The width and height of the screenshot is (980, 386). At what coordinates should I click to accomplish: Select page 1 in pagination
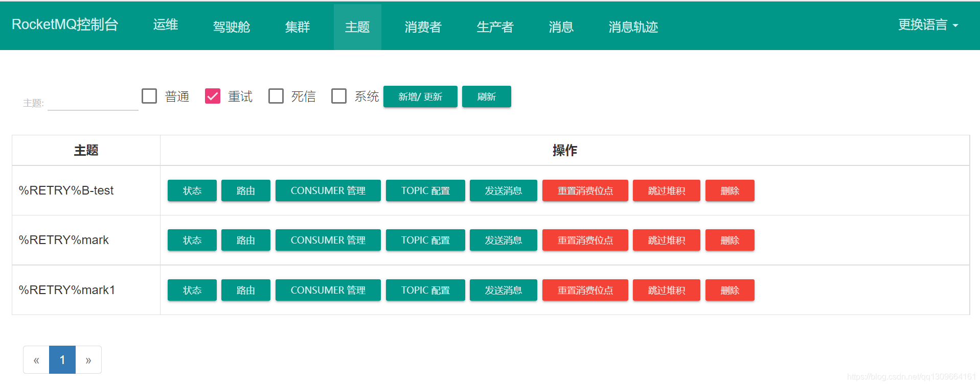[x=62, y=360]
